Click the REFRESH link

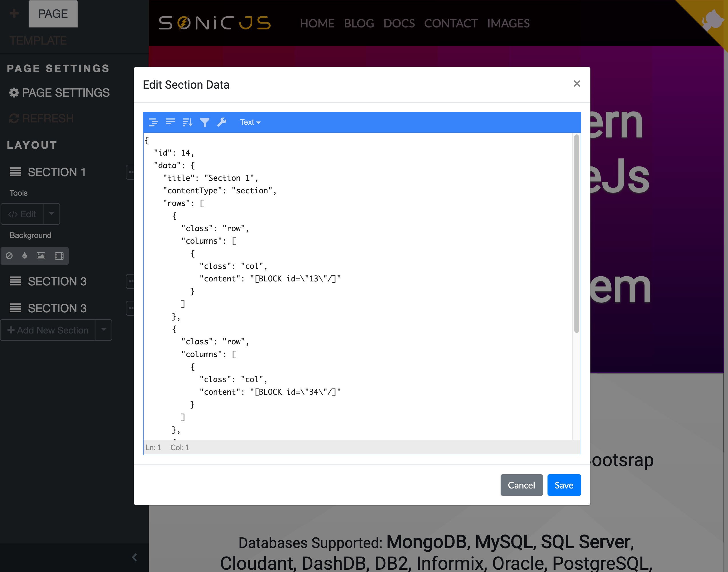tap(41, 118)
